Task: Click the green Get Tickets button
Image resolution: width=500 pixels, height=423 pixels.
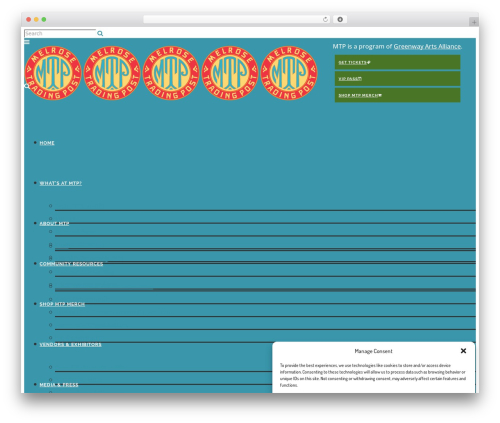Action: coord(397,62)
